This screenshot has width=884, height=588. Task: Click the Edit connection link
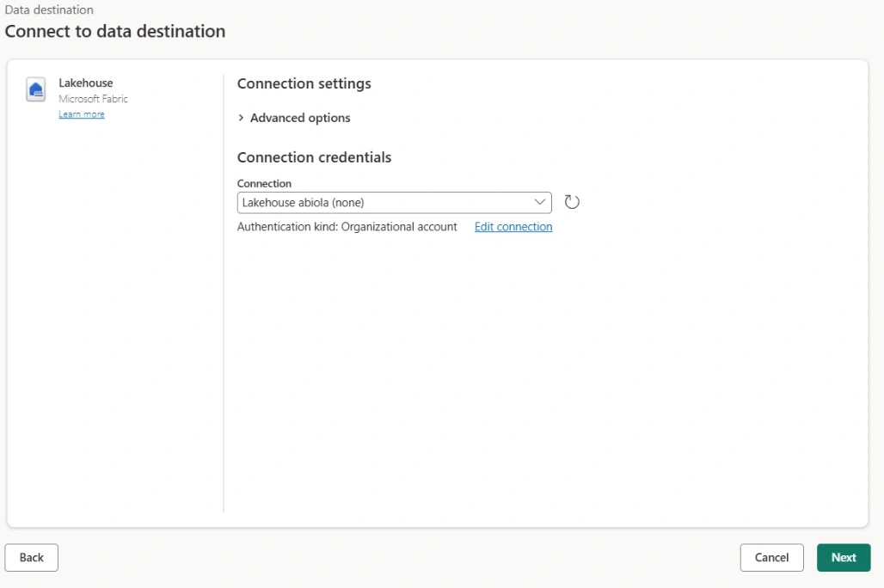pos(513,226)
